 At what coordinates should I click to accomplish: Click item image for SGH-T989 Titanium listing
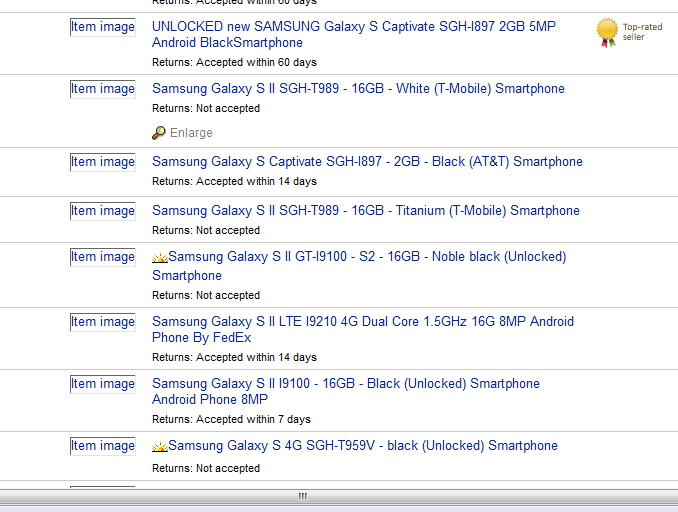[103, 211]
